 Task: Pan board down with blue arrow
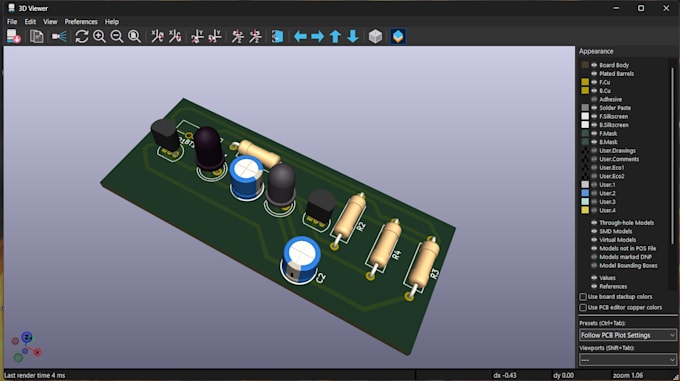[353, 36]
